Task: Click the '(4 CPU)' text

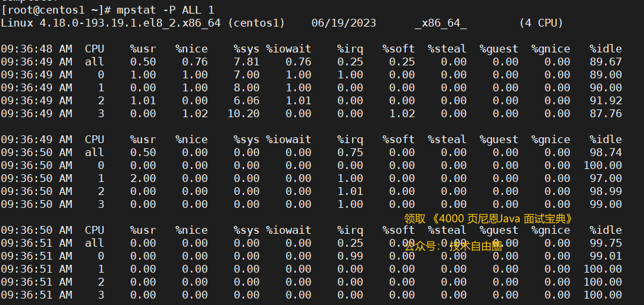Action: [x=541, y=23]
